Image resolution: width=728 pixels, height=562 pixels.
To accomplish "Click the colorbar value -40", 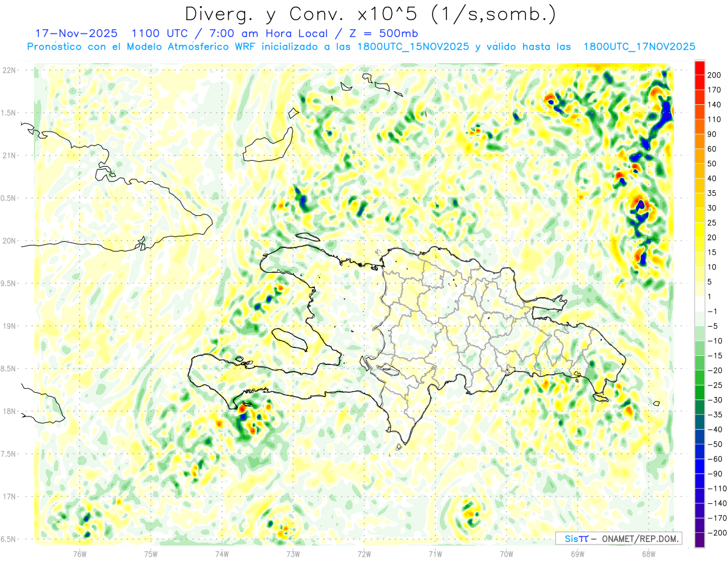I will coord(716,429).
